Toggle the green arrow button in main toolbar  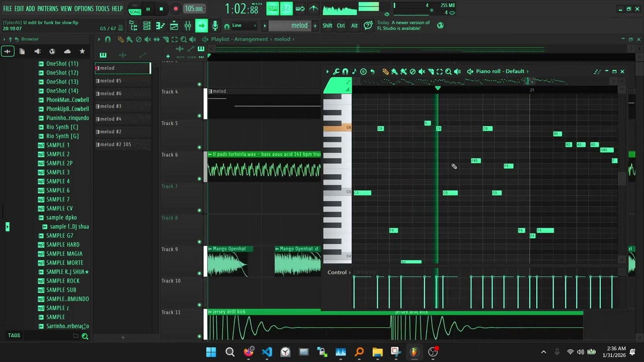coord(201,26)
